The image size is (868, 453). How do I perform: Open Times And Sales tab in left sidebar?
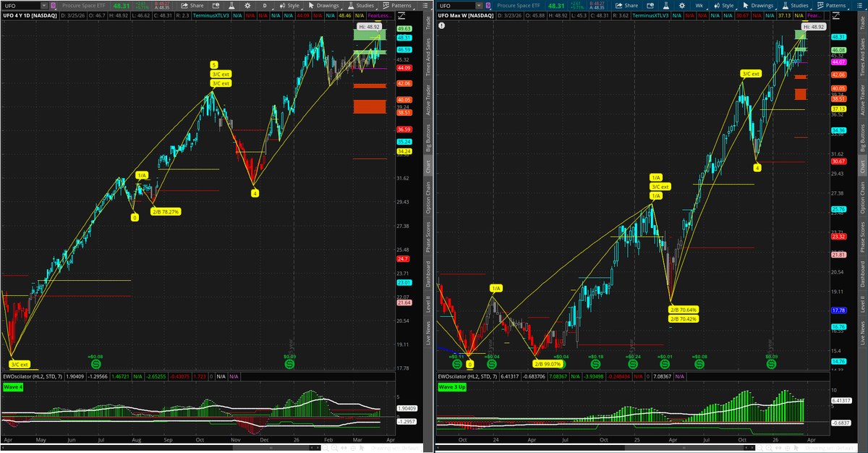(x=428, y=56)
